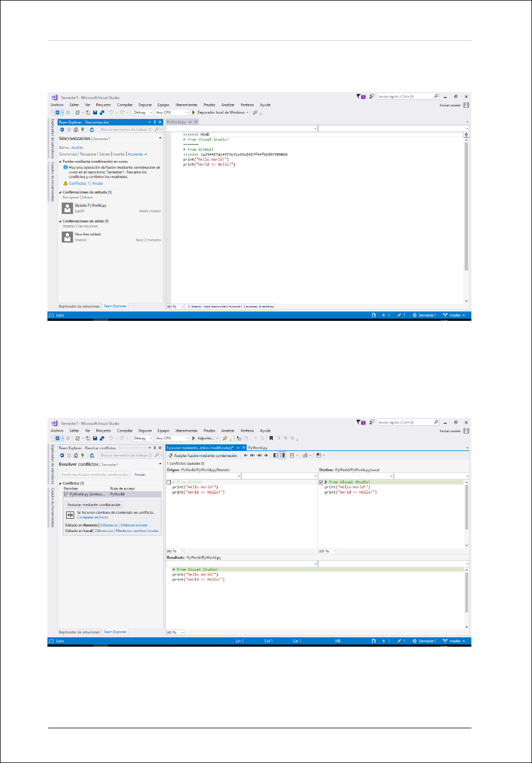Click ippSD avatar on Update PyWorld.py commit
532x763 pixels.
(x=67, y=208)
